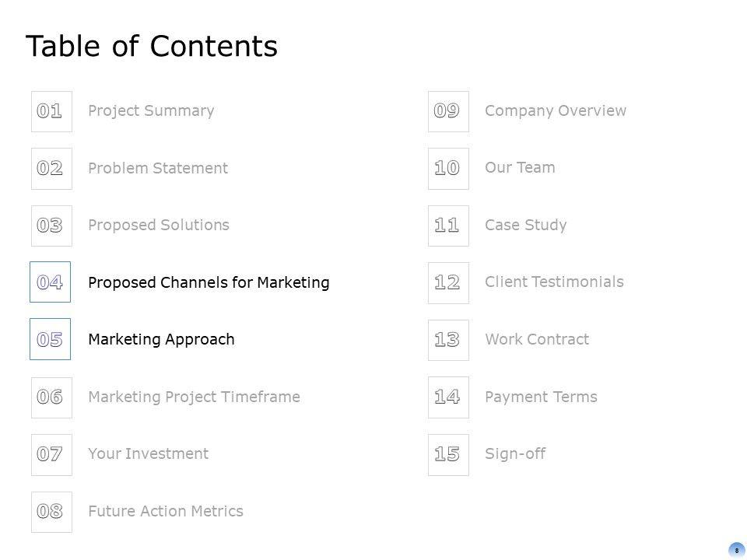Select the 02 number box
This screenshot has width=747, height=560.
(x=51, y=168)
